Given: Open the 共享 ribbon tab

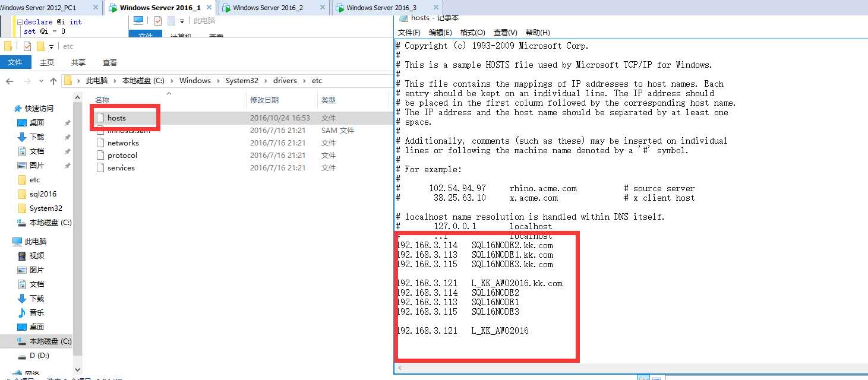Looking at the screenshot, I should click(78, 62).
